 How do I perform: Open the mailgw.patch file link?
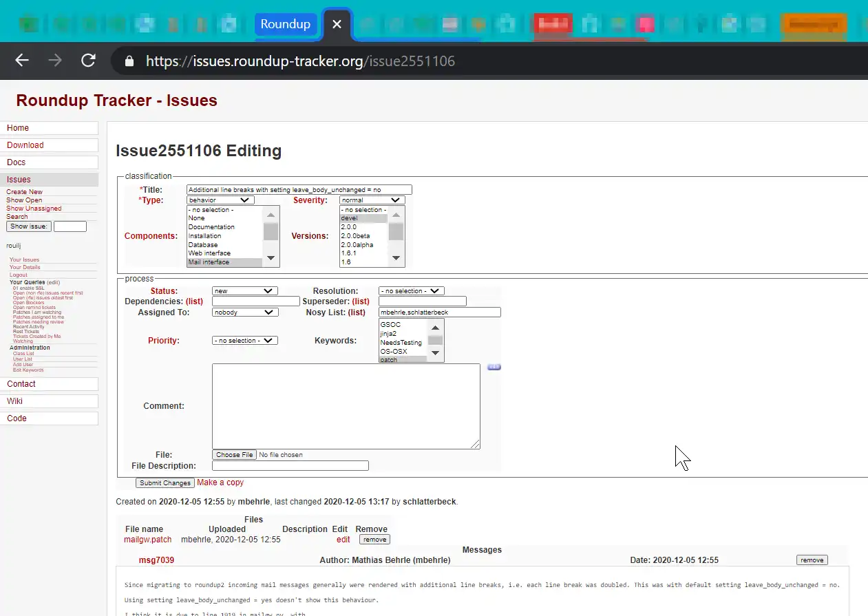pyautogui.click(x=148, y=540)
